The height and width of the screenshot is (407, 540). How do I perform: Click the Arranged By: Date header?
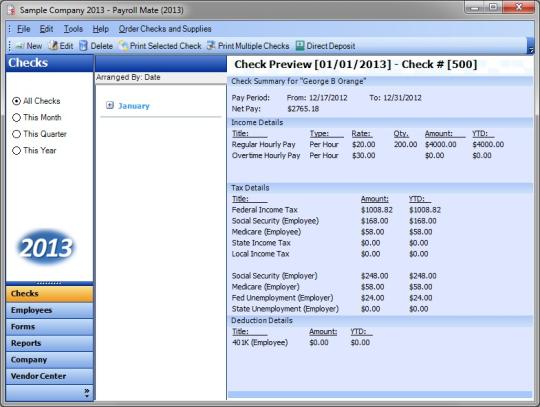click(x=128, y=77)
